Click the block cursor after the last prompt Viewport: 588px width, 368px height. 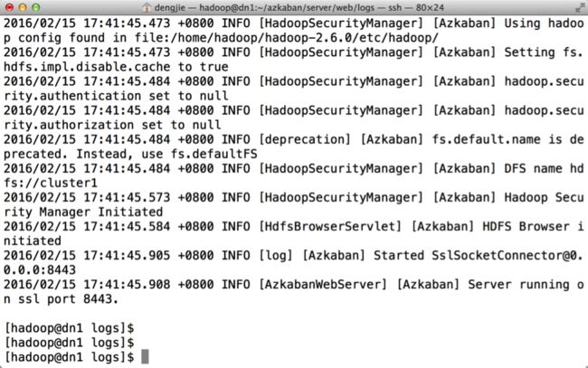point(145,357)
